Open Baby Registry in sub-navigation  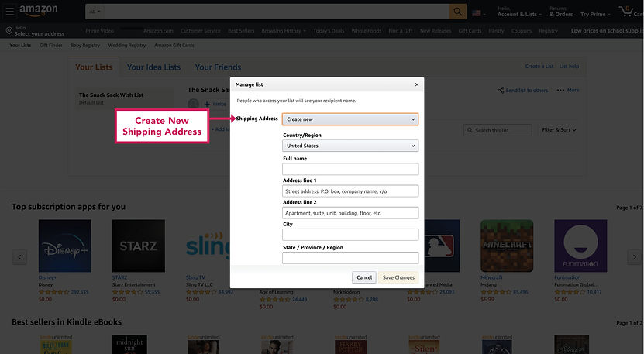tap(85, 45)
